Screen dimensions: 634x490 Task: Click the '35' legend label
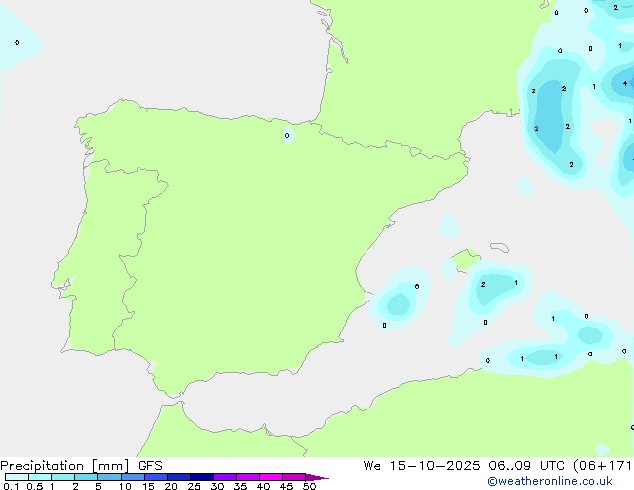(240, 486)
